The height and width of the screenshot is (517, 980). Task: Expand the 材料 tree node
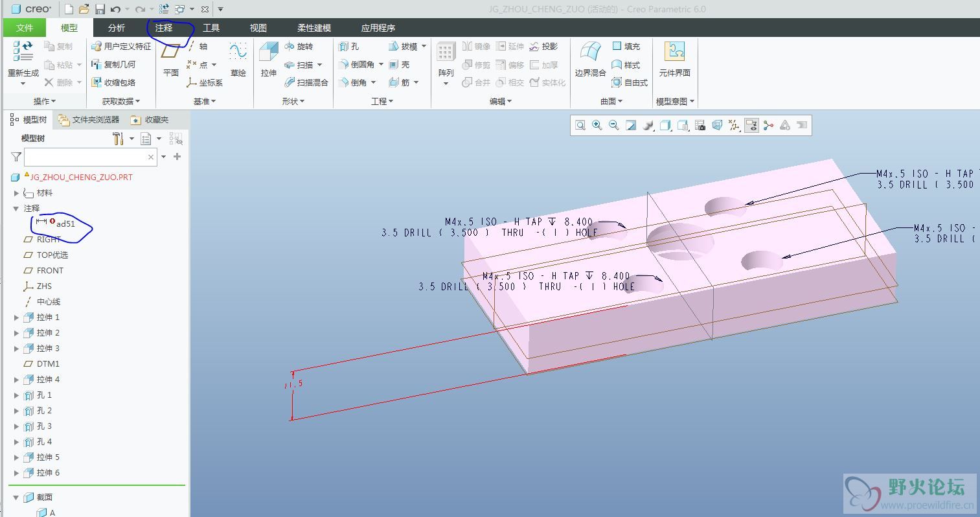(17, 193)
